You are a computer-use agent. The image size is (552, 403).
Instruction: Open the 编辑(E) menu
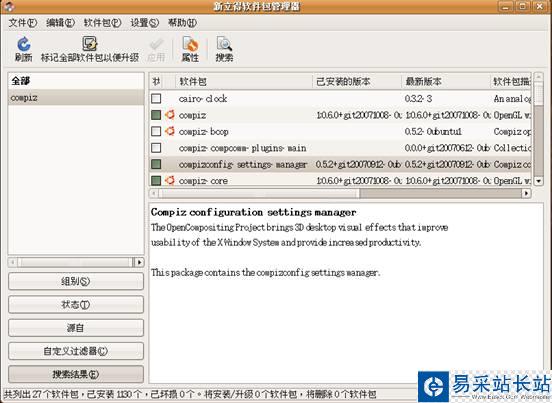[x=60, y=23]
